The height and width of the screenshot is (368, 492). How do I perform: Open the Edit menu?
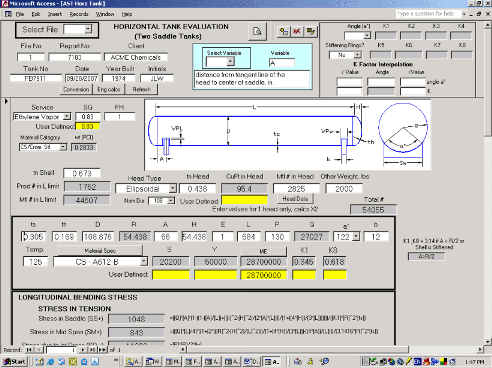tap(36, 14)
